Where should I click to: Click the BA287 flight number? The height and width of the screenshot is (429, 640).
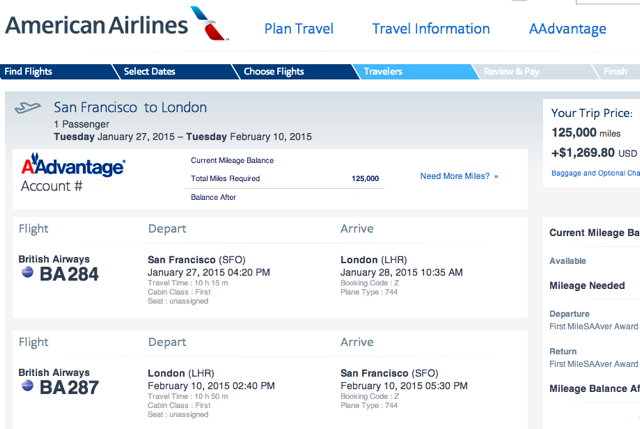pyautogui.click(x=69, y=387)
